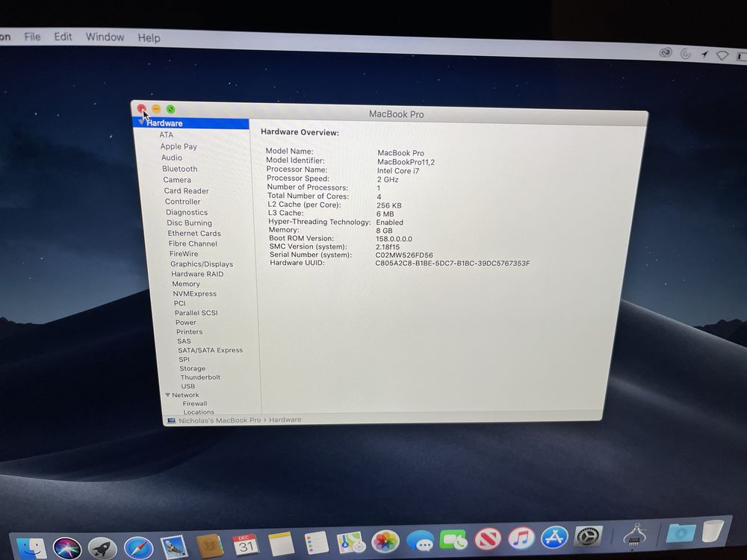Select Storage in the sidebar
This screenshot has width=747, height=560.
point(193,369)
